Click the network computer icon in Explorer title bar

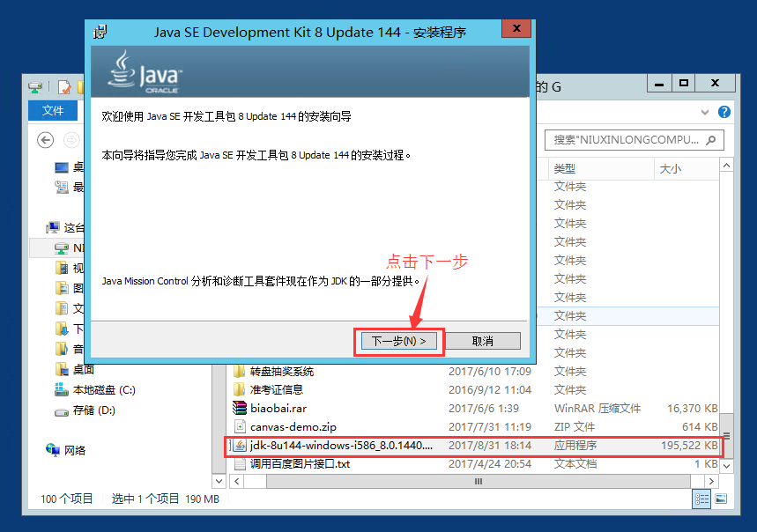pos(35,87)
